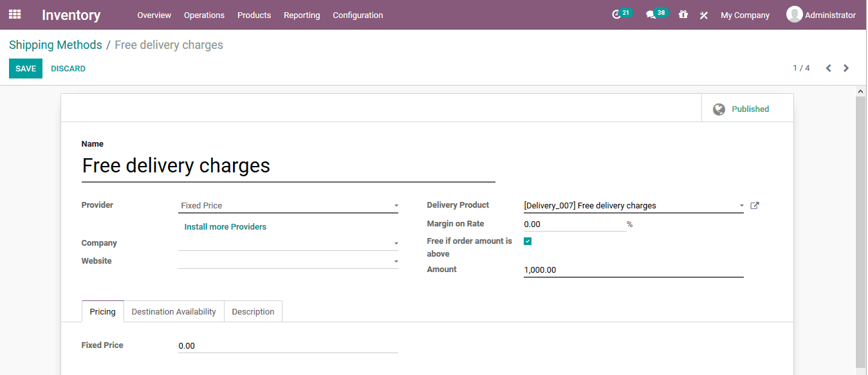Click the page vertical scrollbar
This screenshot has height=375, width=868.
(861, 232)
